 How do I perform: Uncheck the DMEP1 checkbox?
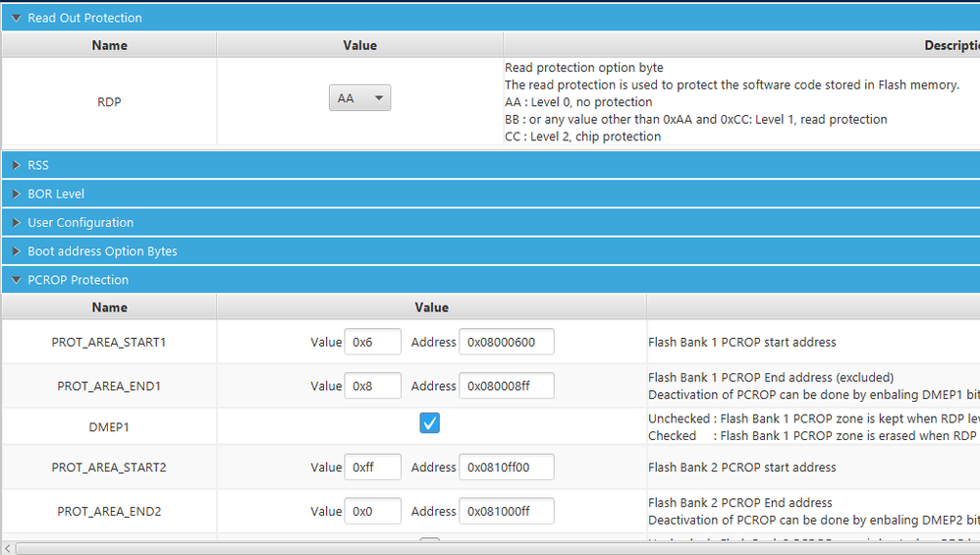coord(429,423)
